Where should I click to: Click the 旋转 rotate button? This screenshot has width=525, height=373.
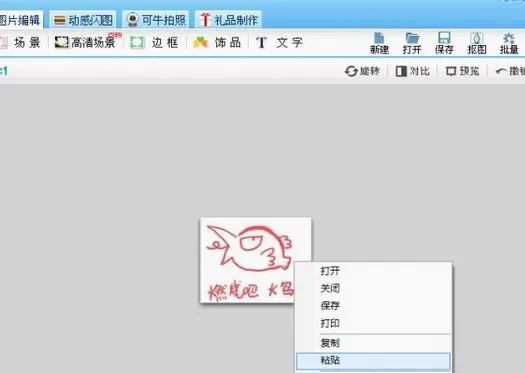[x=362, y=71]
